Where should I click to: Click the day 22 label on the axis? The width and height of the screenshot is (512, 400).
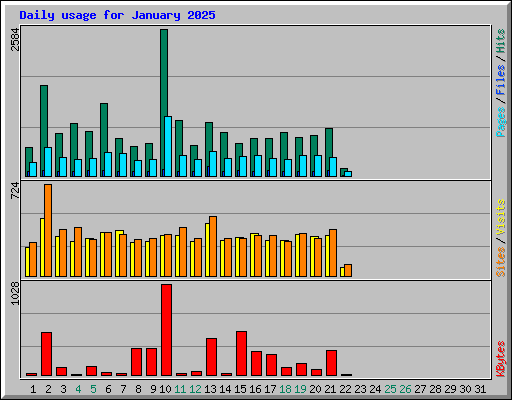click(345, 389)
